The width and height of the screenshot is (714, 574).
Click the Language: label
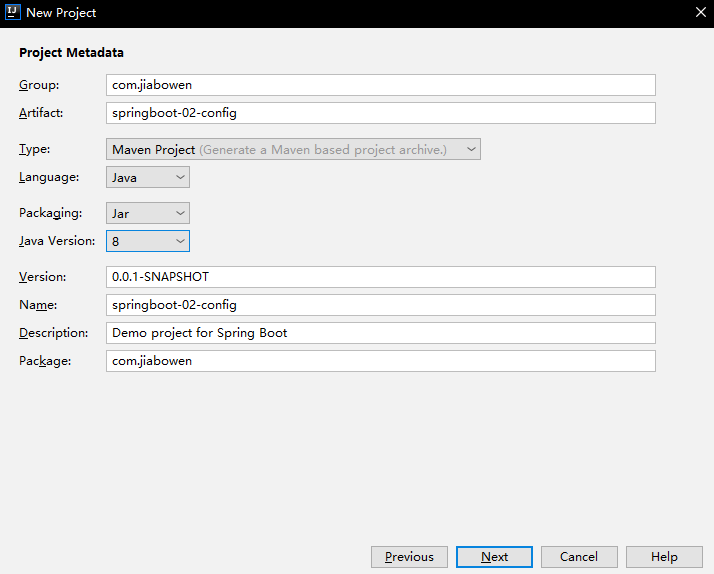coord(49,177)
